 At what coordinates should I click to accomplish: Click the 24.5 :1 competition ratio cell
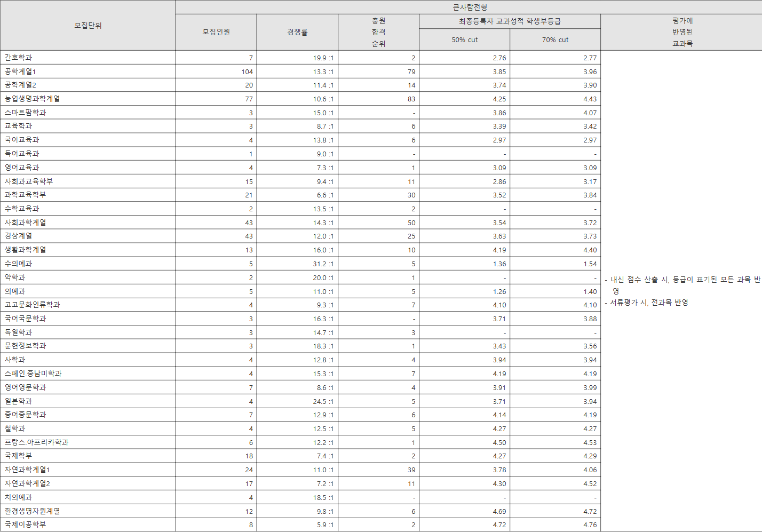(323, 401)
